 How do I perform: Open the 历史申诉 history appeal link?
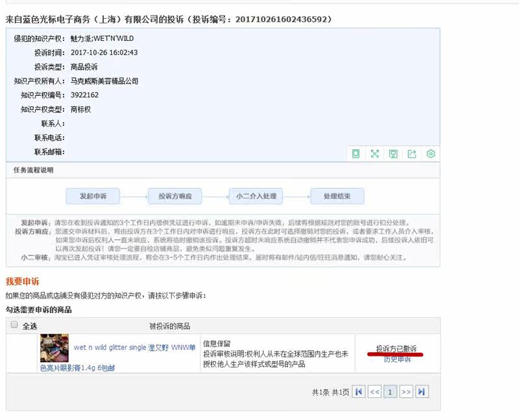tap(397, 359)
